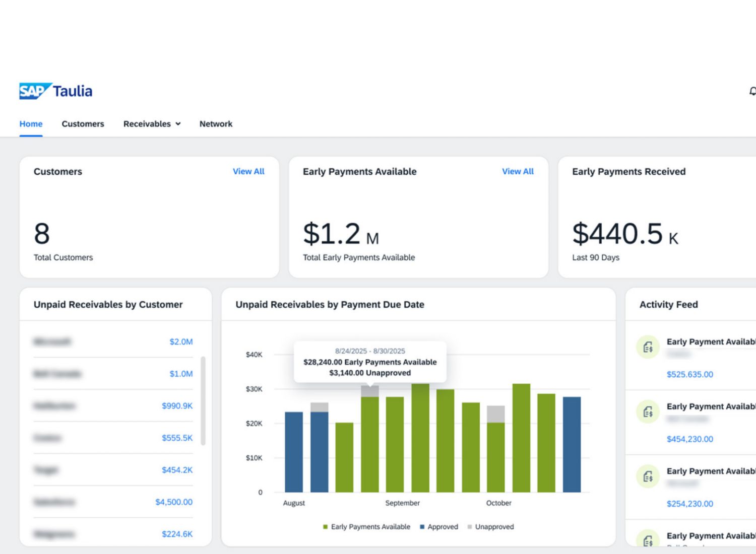756x554 pixels.
Task: Click the SAP Taulia logo
Action: 56,91
